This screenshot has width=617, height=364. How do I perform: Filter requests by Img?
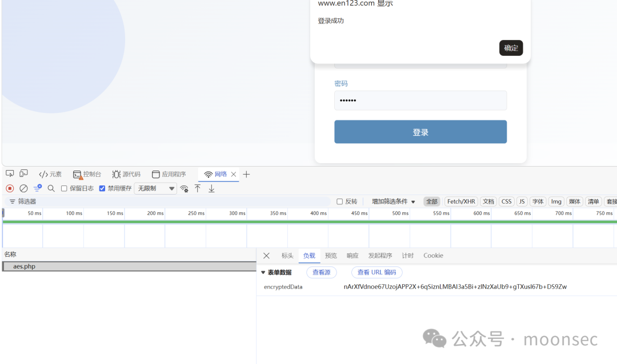(556, 201)
